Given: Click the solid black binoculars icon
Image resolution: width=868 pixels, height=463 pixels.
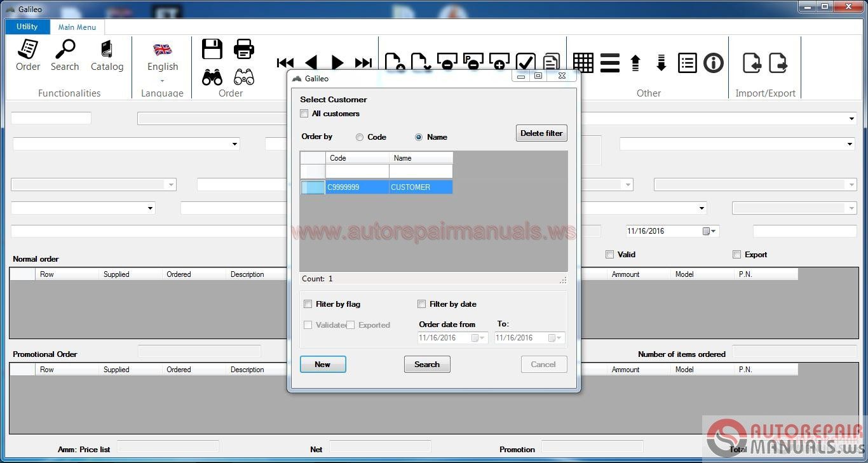Looking at the screenshot, I should pos(212,77).
